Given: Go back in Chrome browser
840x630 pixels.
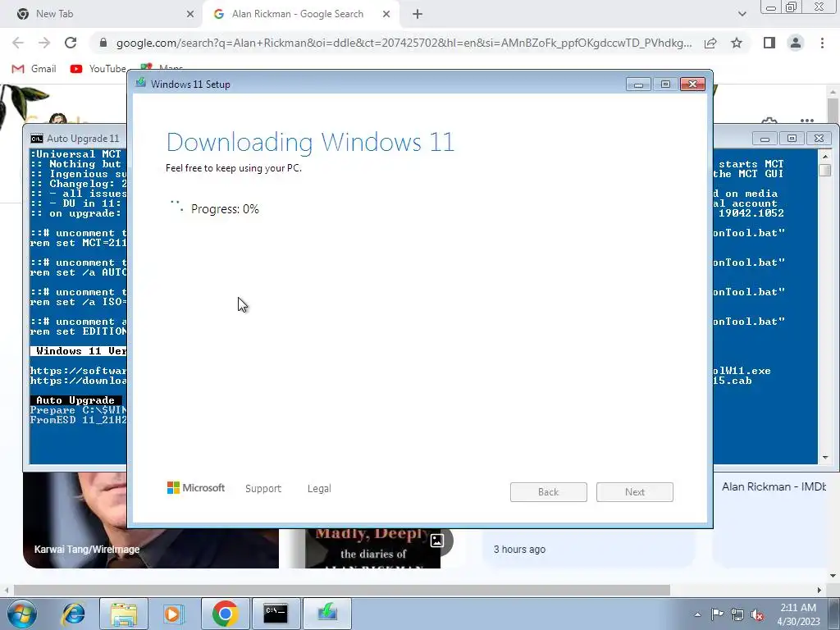Looking at the screenshot, I should [x=18, y=43].
